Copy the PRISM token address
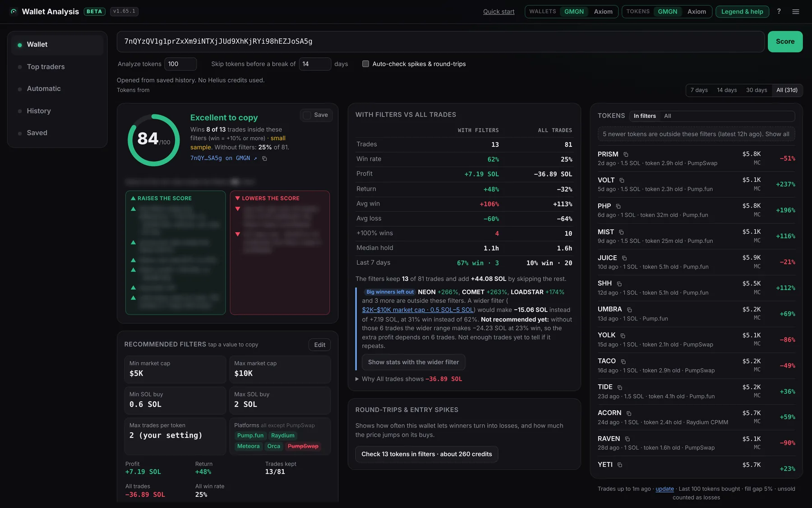The height and width of the screenshot is (508, 812). click(626, 154)
